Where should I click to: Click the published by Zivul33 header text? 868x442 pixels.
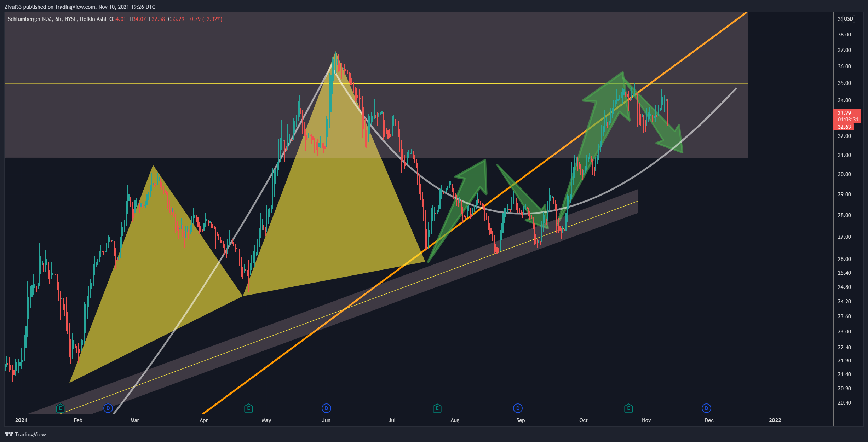point(80,7)
